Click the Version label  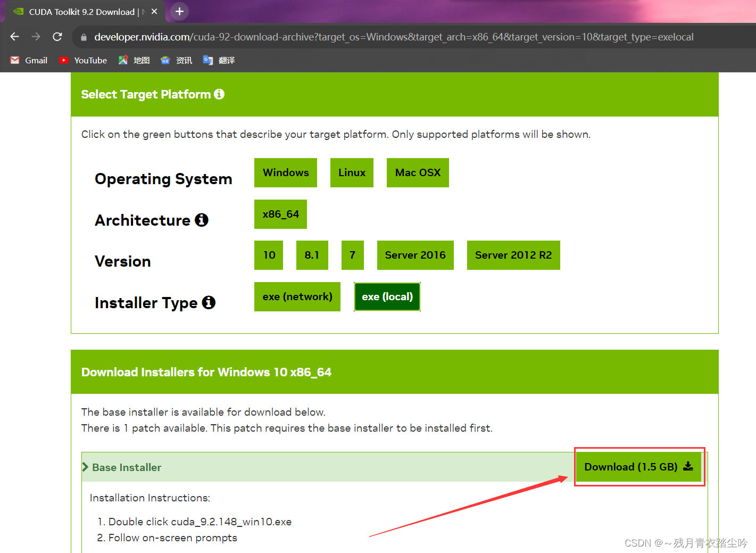tap(123, 261)
